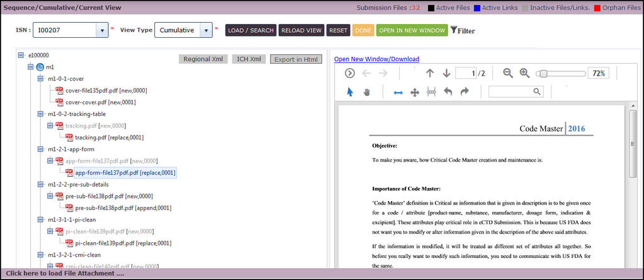The image size is (644, 280).
Task: Collapse the m1-0-1-cover tree node
Action: [41, 78]
